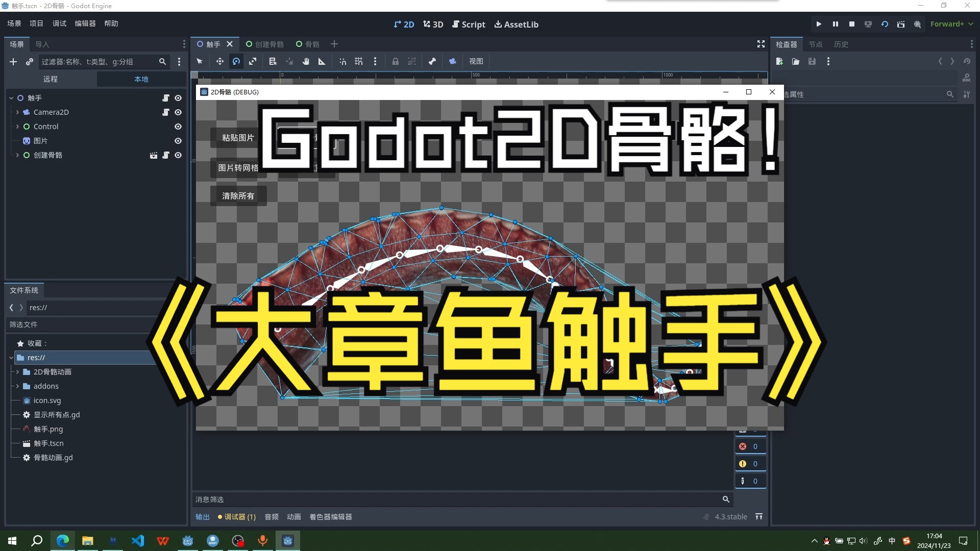The width and height of the screenshot is (980, 551).
Task: Select the Select Mode arrow tool
Action: tap(200, 61)
